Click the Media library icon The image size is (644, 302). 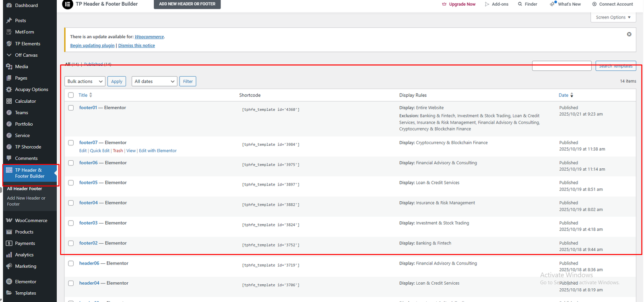click(x=9, y=66)
